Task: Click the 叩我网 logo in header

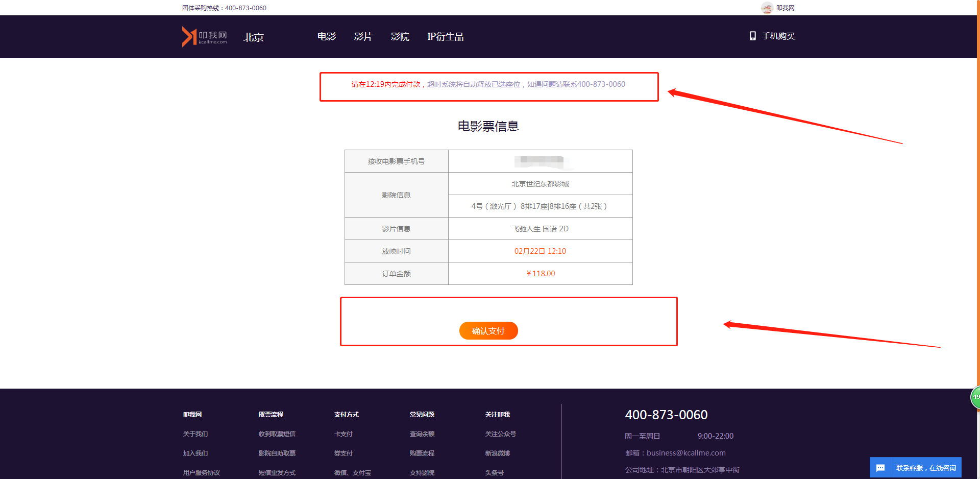Action: click(x=204, y=36)
